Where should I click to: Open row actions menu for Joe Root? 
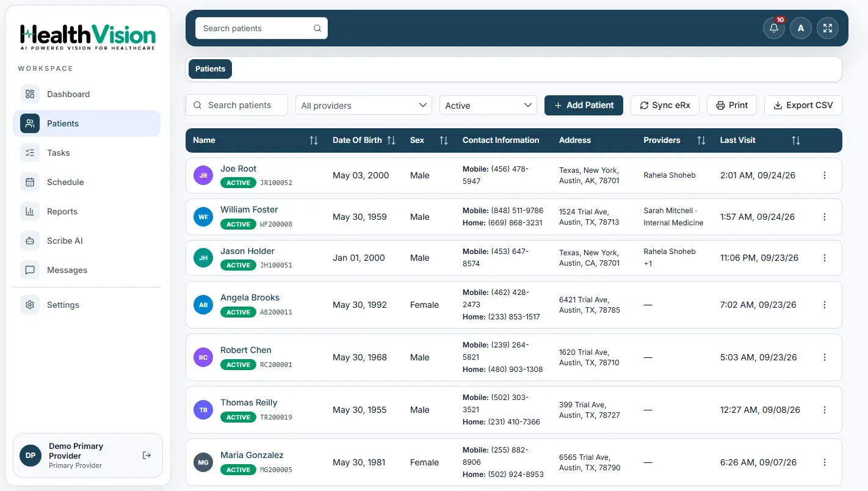[825, 175]
